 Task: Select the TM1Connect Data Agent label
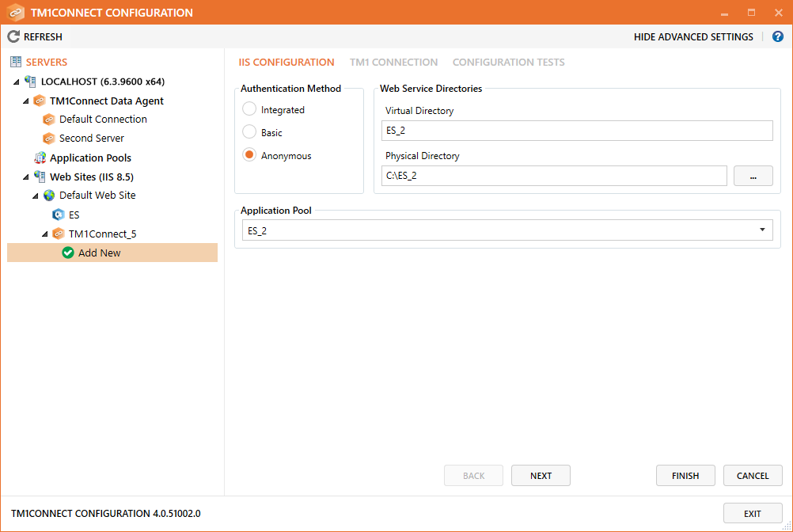(107, 101)
